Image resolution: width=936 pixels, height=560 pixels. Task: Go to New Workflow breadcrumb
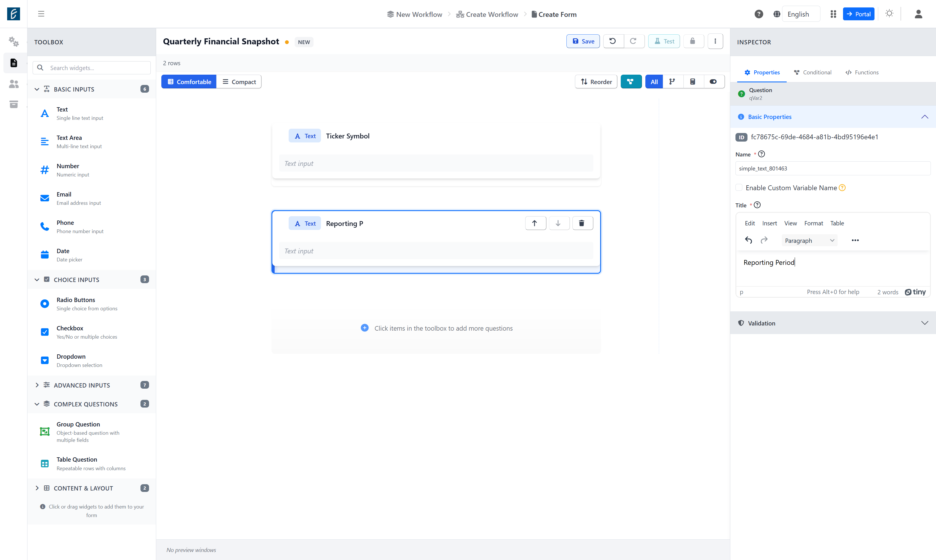click(415, 14)
